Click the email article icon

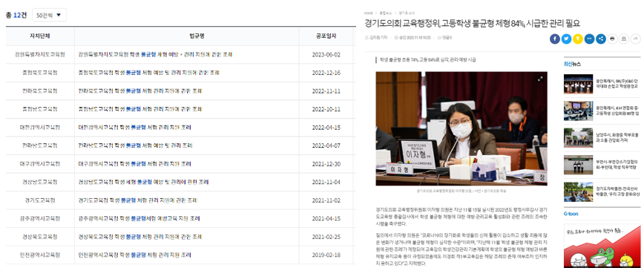coord(624,39)
